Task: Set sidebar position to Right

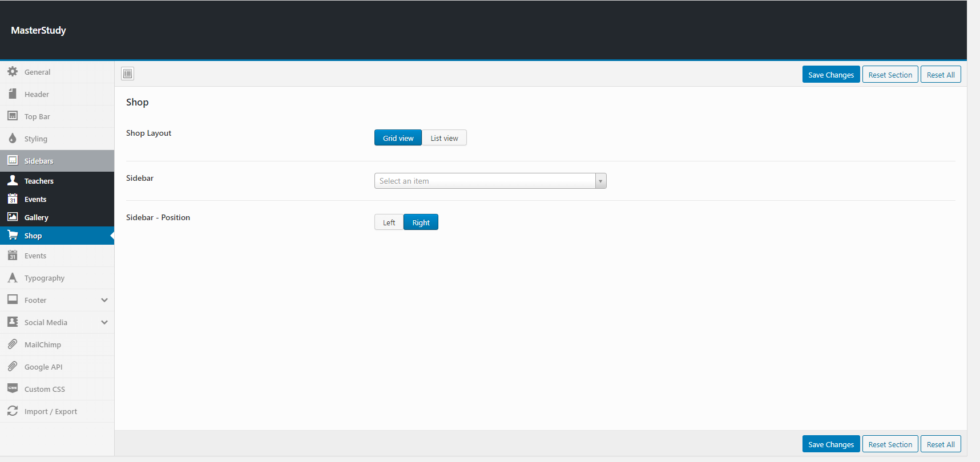Action: (421, 222)
